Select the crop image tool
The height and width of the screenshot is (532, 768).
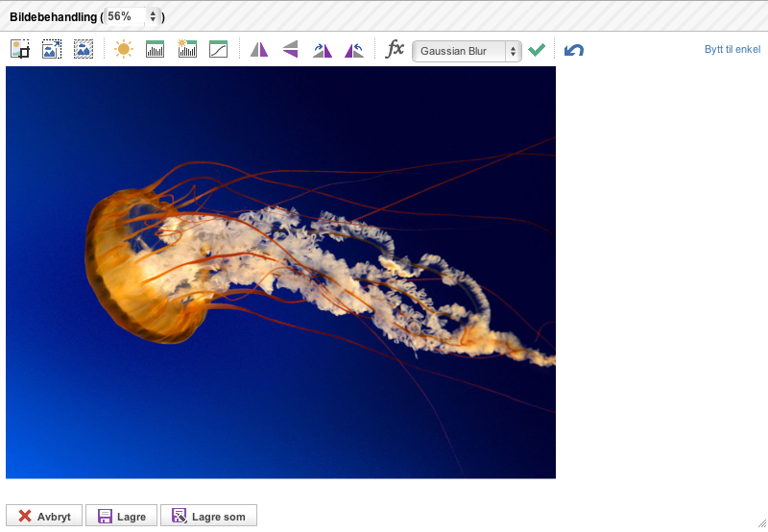click(20, 50)
